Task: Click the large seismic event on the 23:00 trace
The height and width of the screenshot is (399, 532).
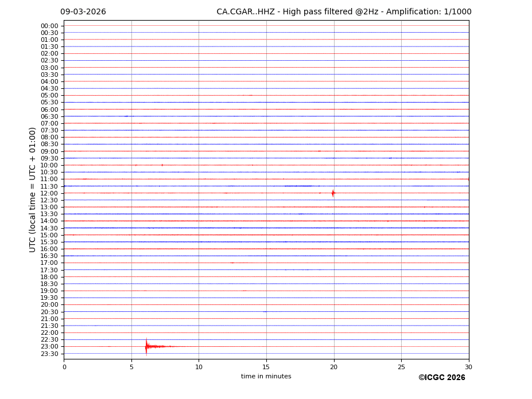Action: coord(147,346)
